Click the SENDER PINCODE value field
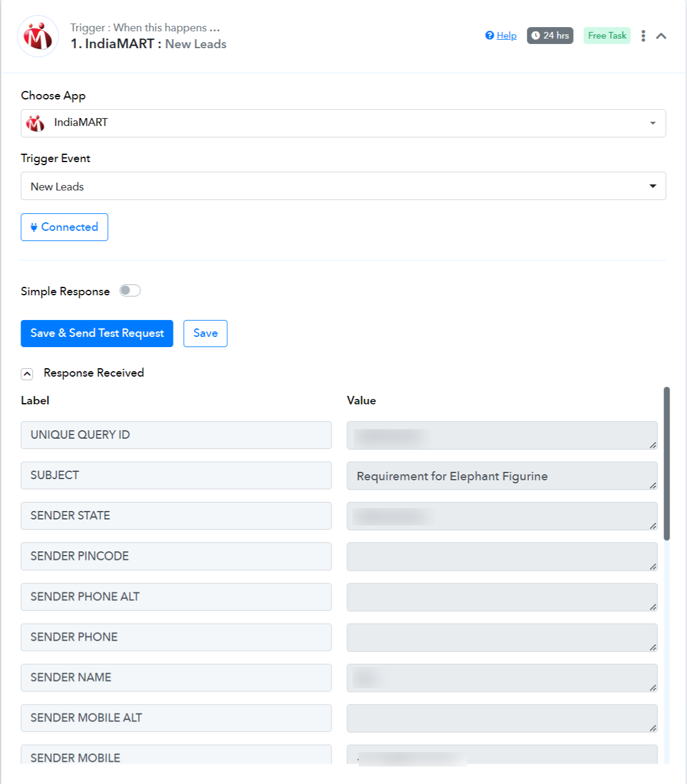 (x=502, y=556)
